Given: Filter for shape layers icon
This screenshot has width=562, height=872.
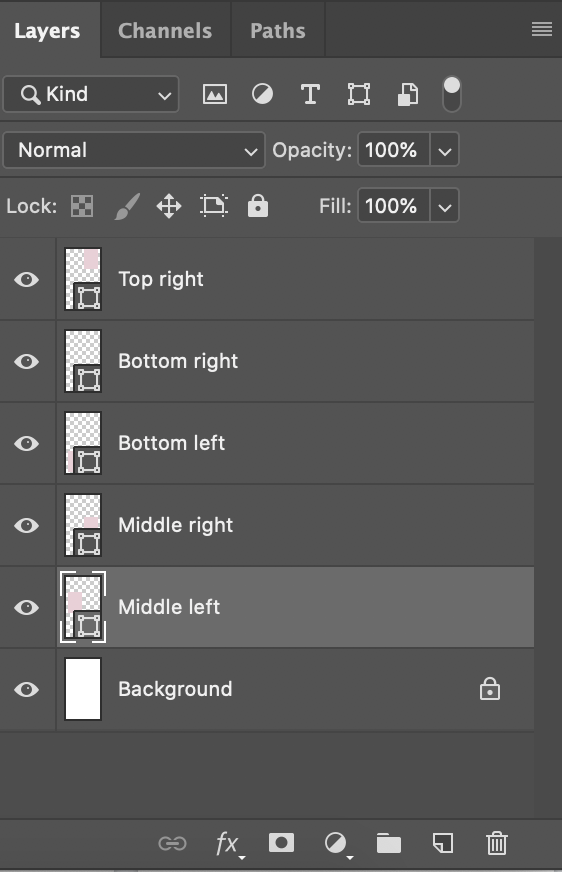Looking at the screenshot, I should (359, 95).
